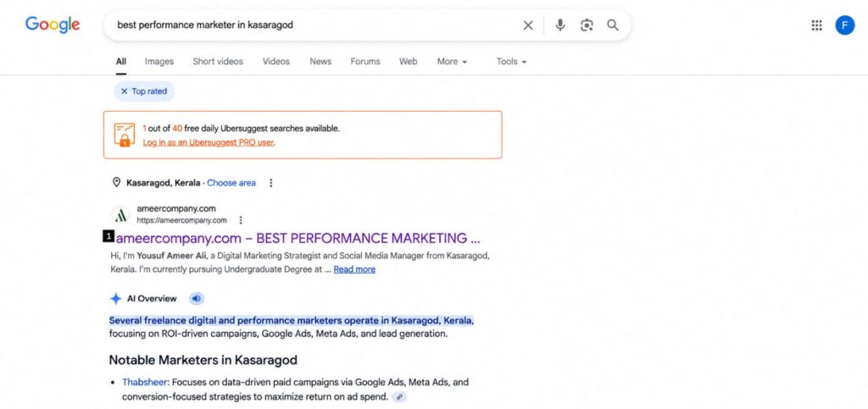
Task: Click the Choose area link
Action: pos(231,183)
